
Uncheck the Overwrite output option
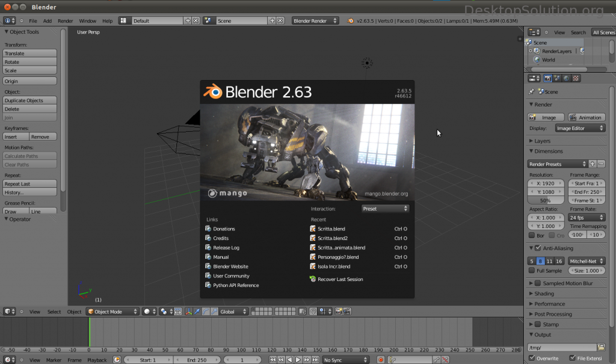tap(532, 358)
